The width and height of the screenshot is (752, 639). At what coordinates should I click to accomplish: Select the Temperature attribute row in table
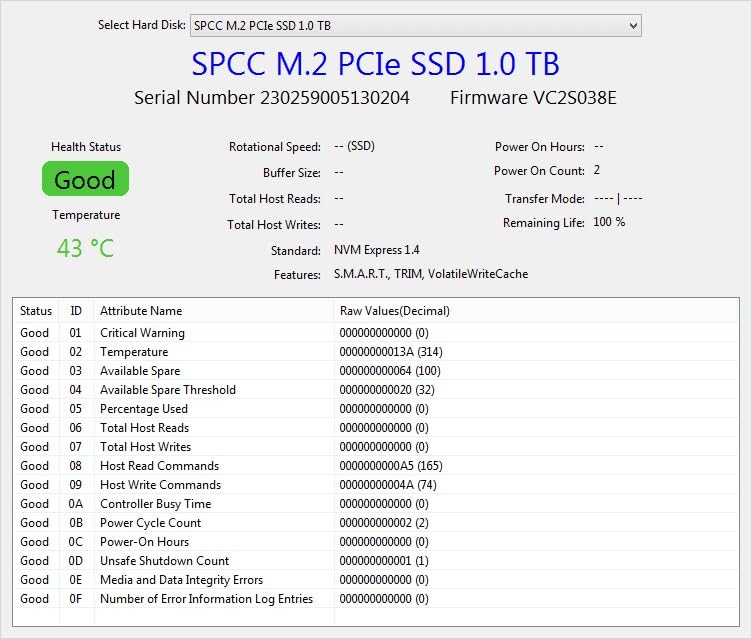376,352
